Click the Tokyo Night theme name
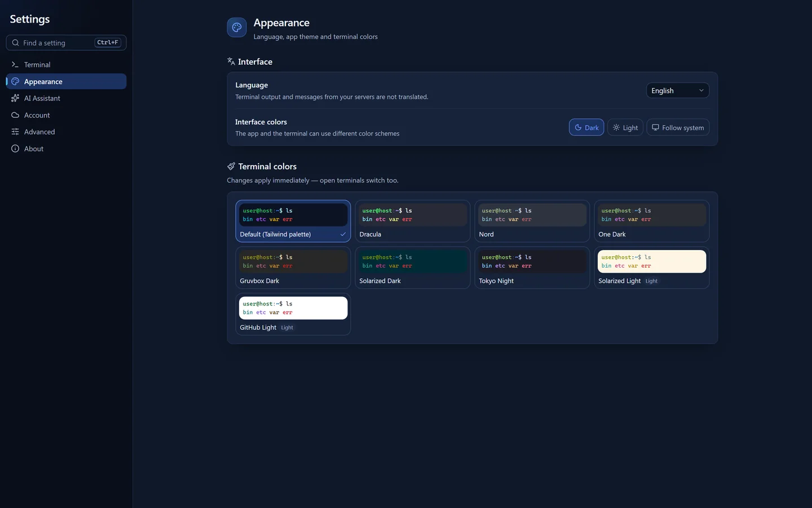This screenshot has width=812, height=508. (496, 281)
